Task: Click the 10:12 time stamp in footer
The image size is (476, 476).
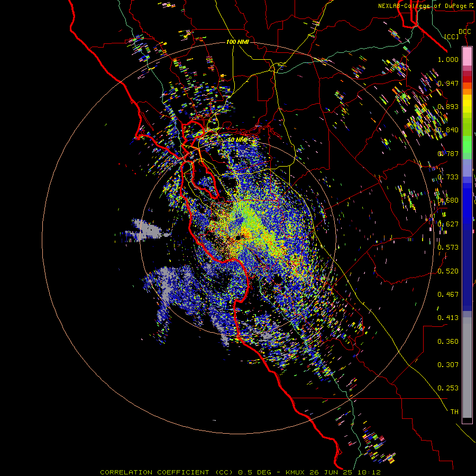Action: pyautogui.click(x=368, y=472)
